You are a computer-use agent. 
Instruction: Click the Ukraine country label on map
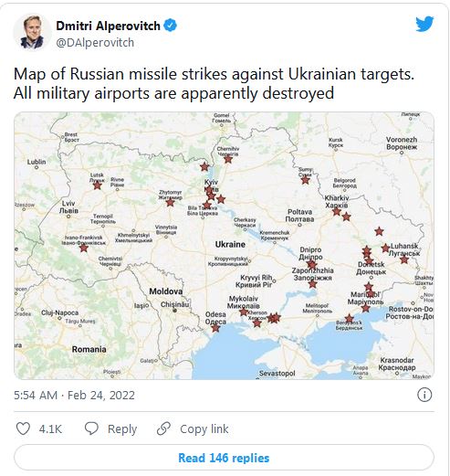(230, 245)
